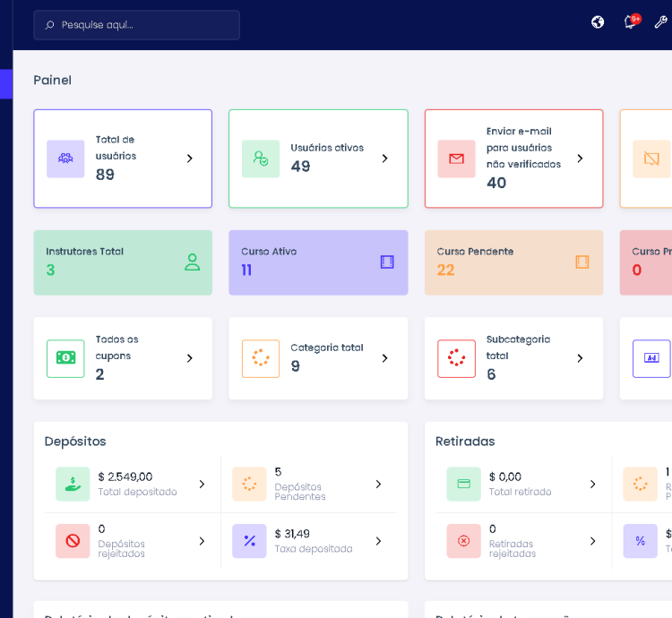Click the Total retirado card icon
The height and width of the screenshot is (618, 672).
pos(463,484)
